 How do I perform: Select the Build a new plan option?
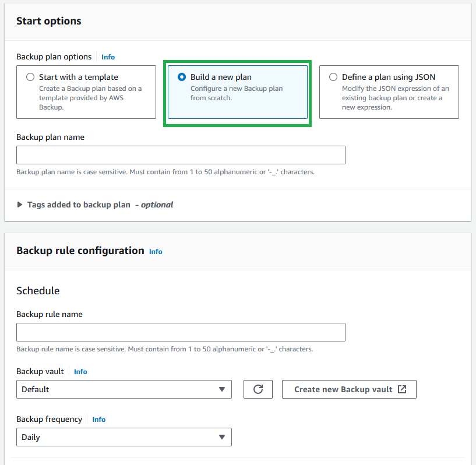click(x=181, y=76)
